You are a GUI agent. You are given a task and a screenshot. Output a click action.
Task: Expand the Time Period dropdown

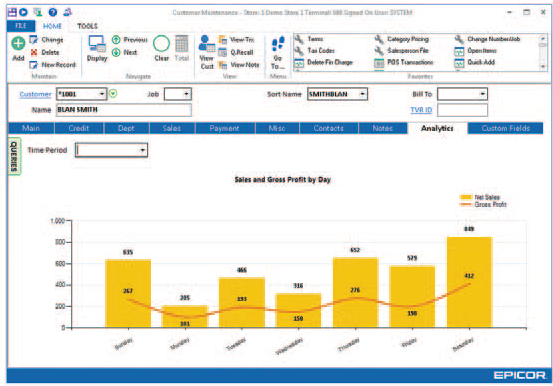click(x=142, y=150)
